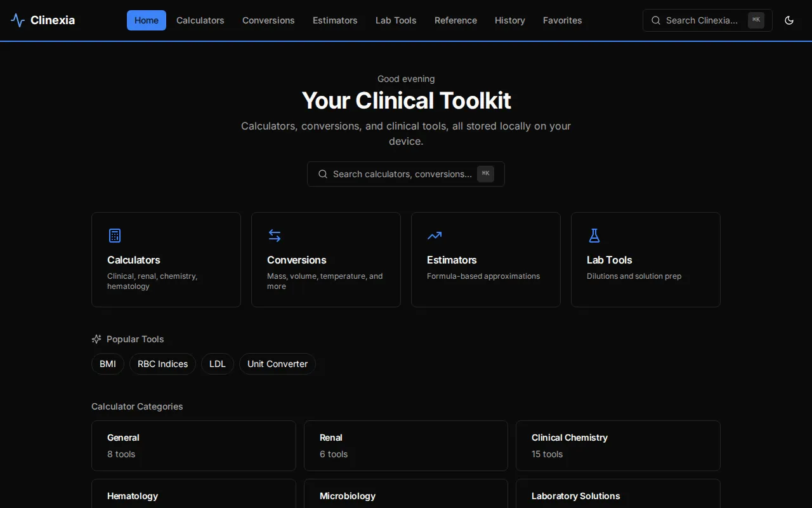This screenshot has width=812, height=508.
Task: View the History tab
Action: coord(510,20)
